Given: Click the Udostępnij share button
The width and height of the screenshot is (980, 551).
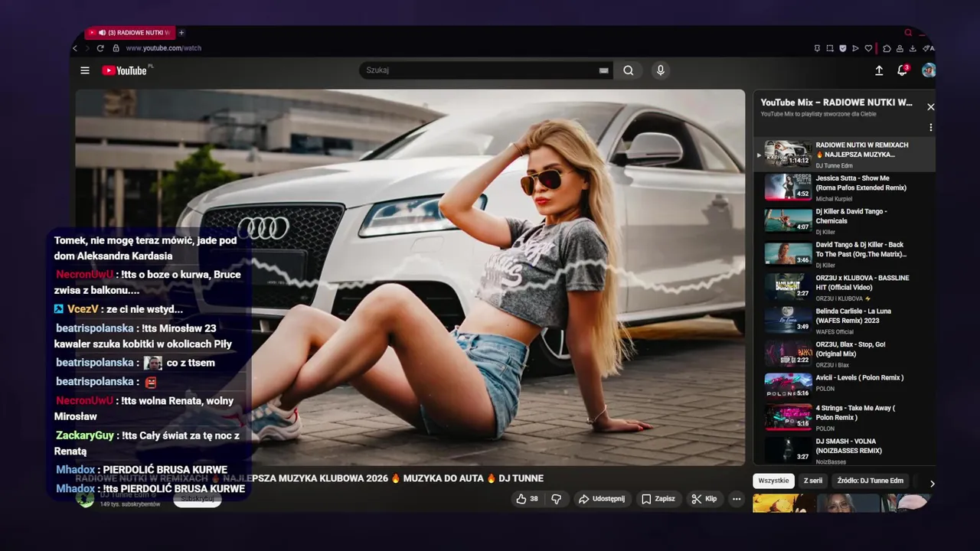Looking at the screenshot, I should coord(601,499).
